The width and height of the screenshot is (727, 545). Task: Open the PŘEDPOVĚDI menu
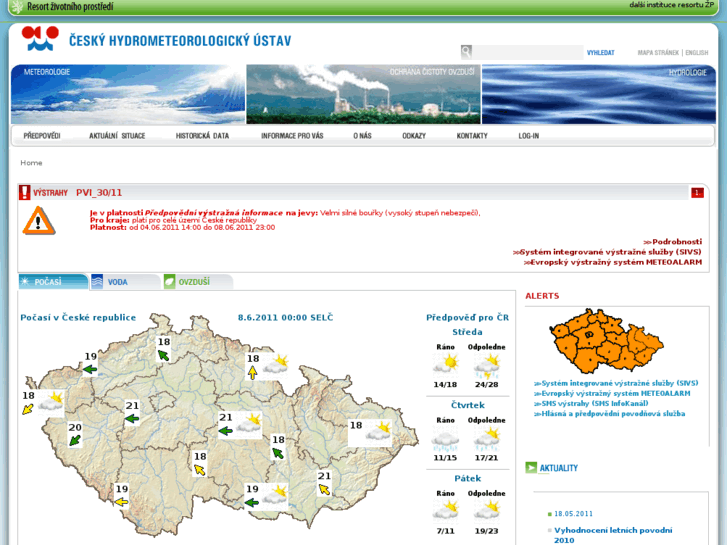pyautogui.click(x=42, y=136)
